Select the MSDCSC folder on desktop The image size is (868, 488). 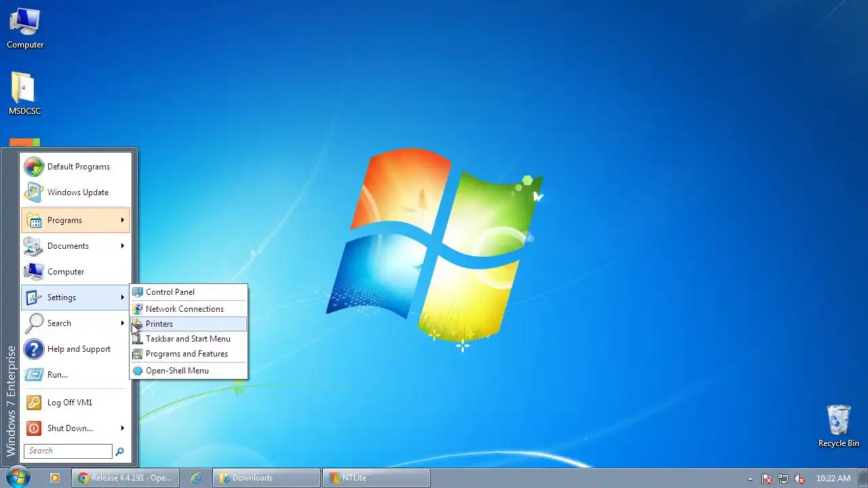pos(25,94)
